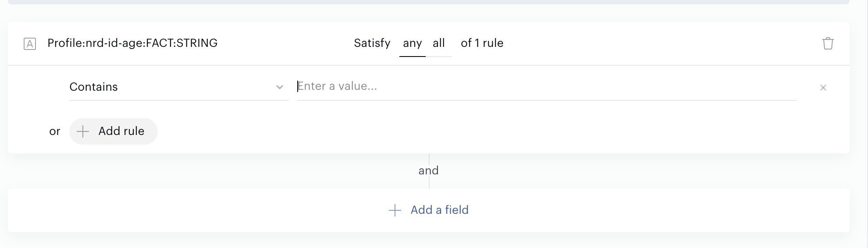Click the 'Satisfy' label in the header

(372, 43)
